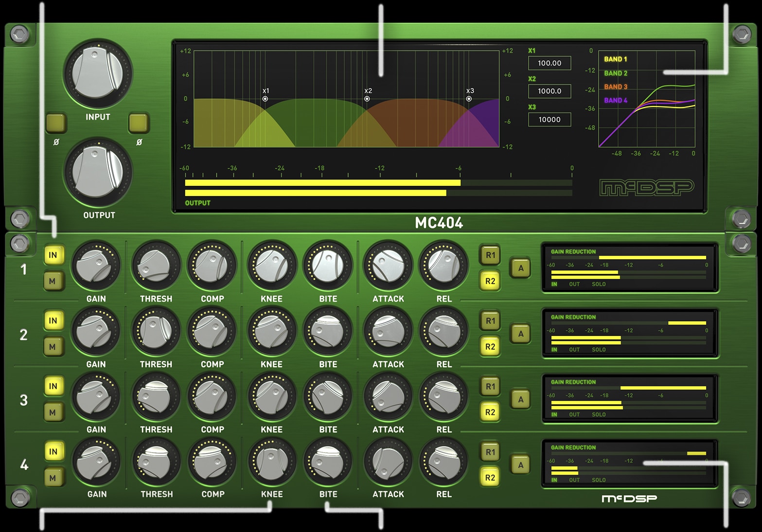Image resolution: width=762 pixels, height=532 pixels.
Task: Click the INPUT level knob
Action: point(97,74)
